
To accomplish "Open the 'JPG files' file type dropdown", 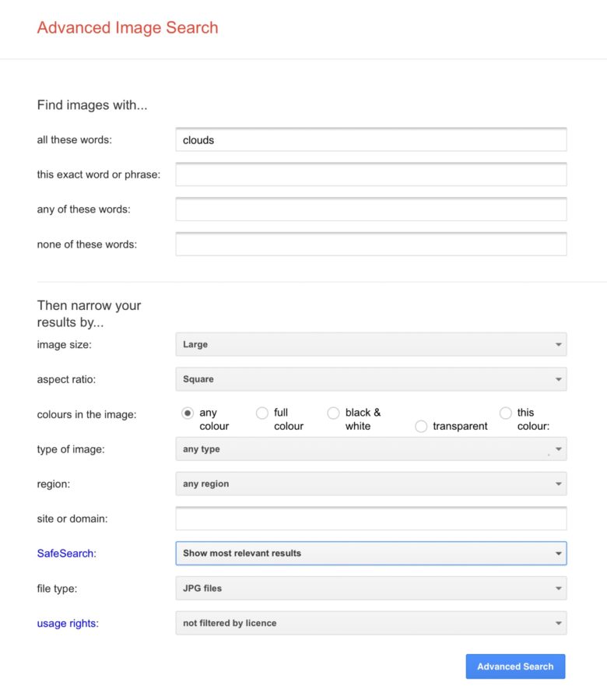I will pos(371,588).
